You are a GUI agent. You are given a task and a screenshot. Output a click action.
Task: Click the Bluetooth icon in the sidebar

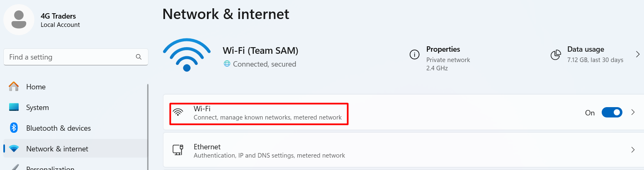click(x=14, y=128)
